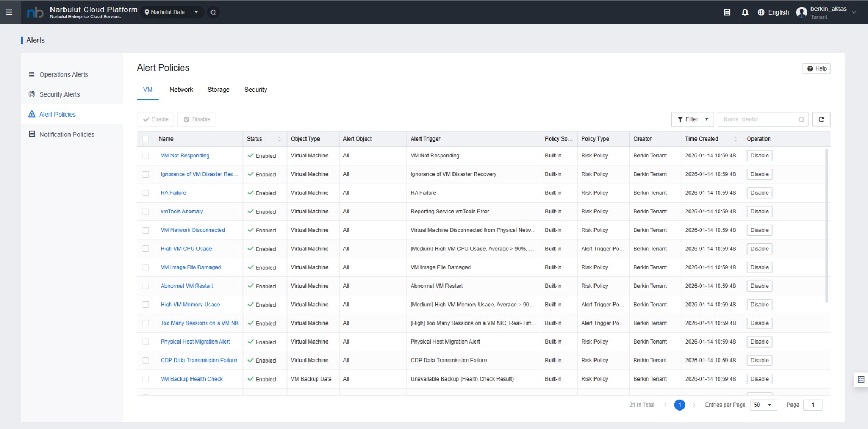Viewport: 868px width, 429px height.
Task: Select the High VM CPU Usage checkbox
Action: point(145,249)
